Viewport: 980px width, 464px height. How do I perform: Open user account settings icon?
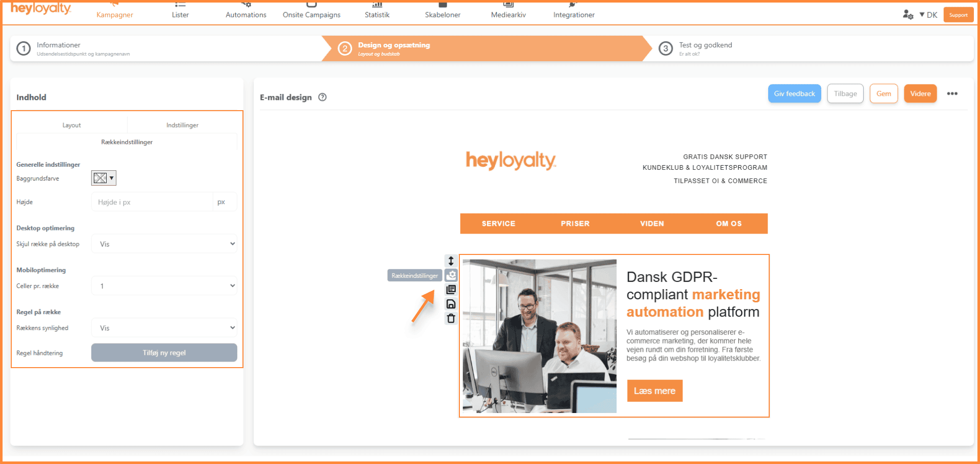908,15
